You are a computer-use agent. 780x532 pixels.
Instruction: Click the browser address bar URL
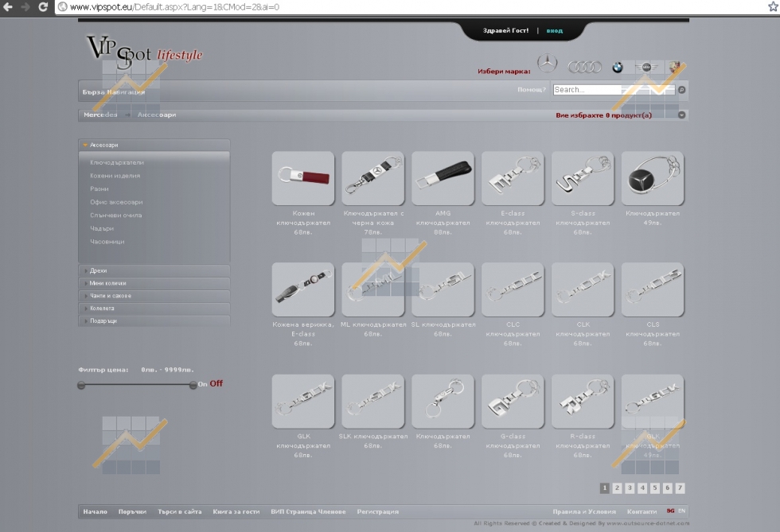[x=174, y=7]
